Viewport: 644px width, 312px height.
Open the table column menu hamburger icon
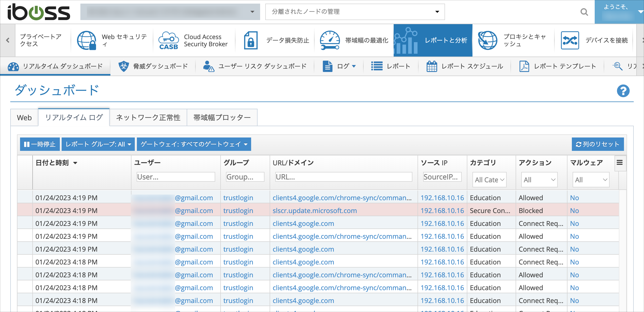point(620,162)
